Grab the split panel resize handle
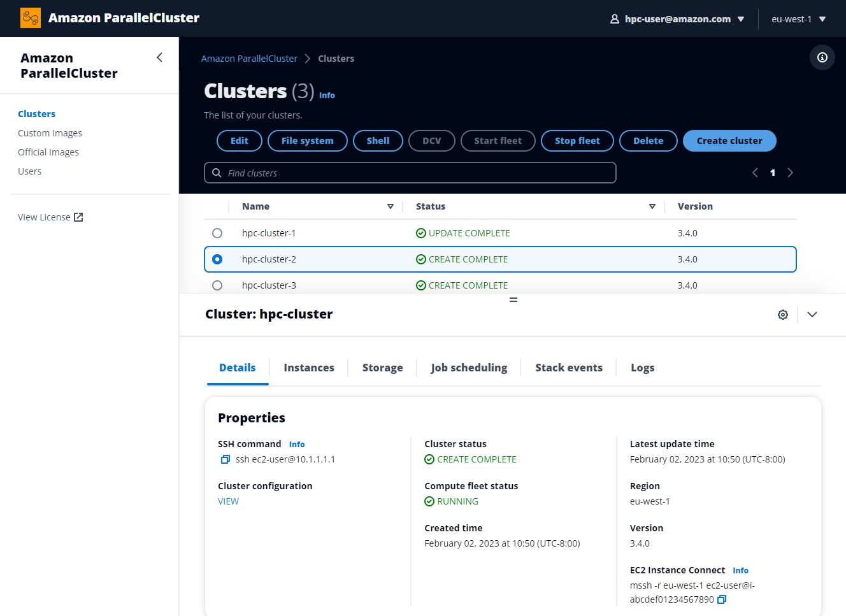Screen dimensions: 846x616 point(513,299)
